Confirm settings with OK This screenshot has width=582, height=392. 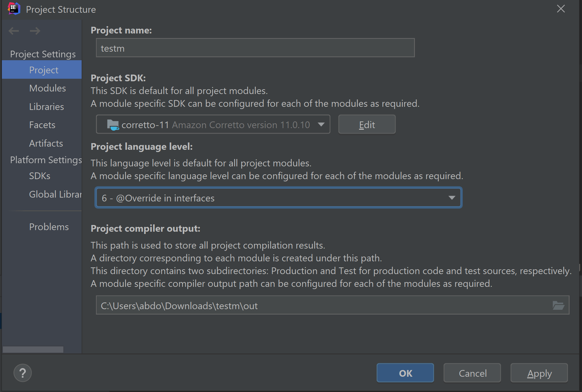[x=405, y=373]
